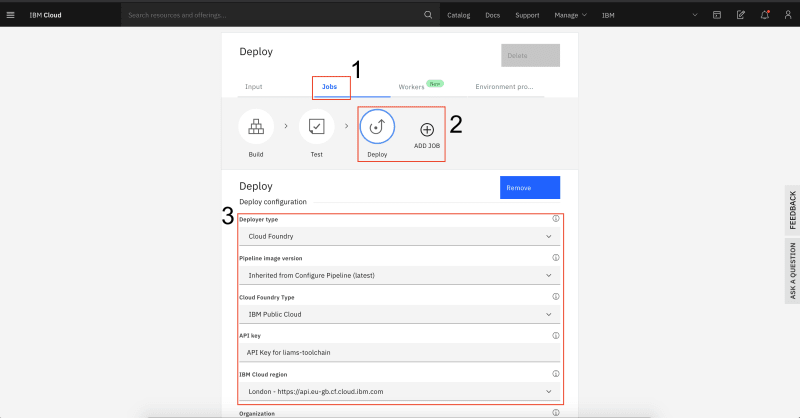This screenshot has height=418, width=800.
Task: Open the IBM Cloud Shell icon
Action: 717,15
